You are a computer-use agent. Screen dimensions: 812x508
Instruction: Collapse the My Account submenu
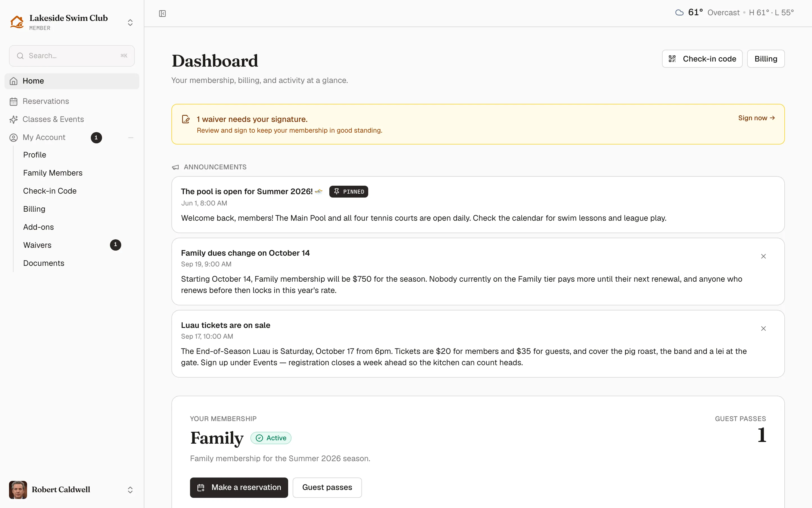(x=131, y=138)
